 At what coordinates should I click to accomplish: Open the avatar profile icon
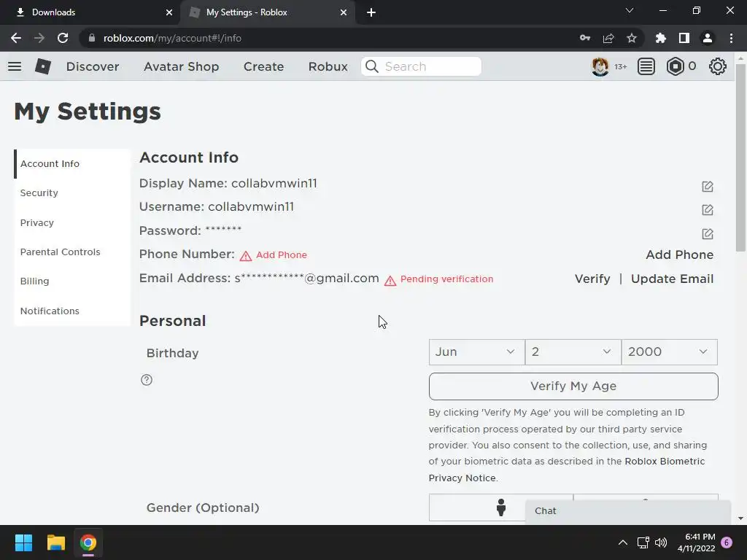(x=600, y=66)
